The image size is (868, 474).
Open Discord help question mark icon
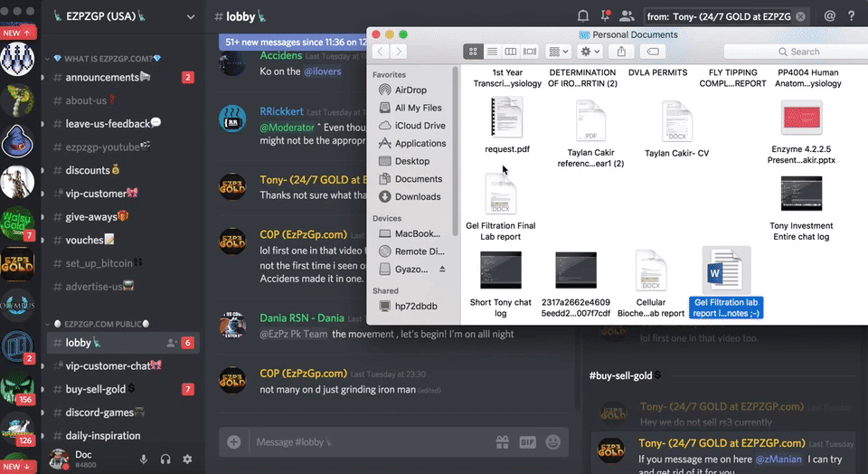click(x=852, y=16)
